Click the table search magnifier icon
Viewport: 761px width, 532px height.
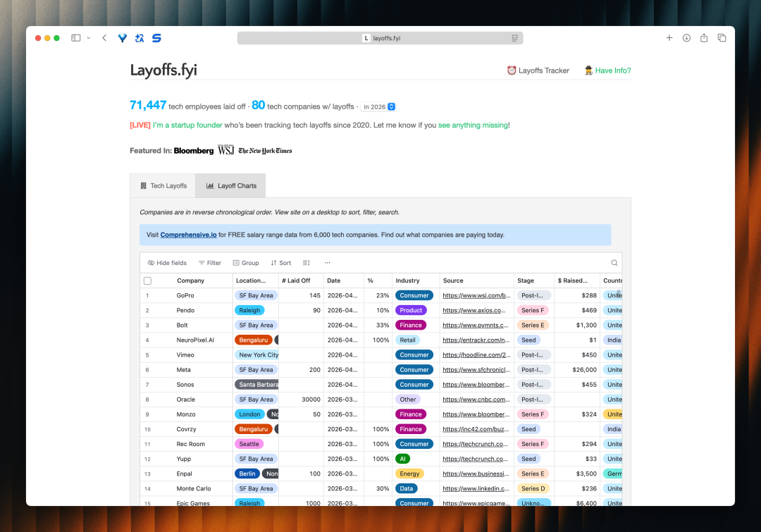[614, 263]
